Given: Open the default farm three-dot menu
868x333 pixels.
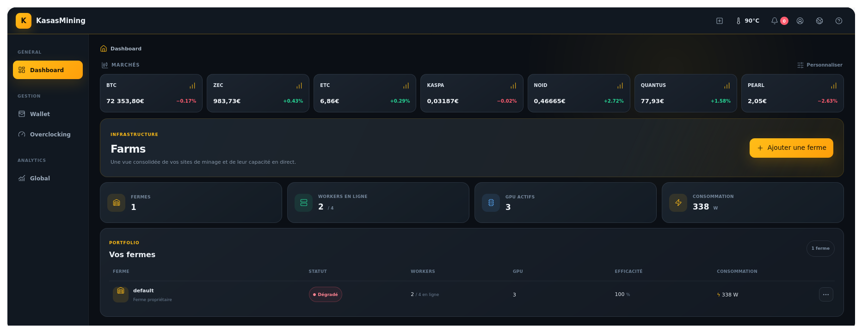Looking at the screenshot, I should pos(826,295).
